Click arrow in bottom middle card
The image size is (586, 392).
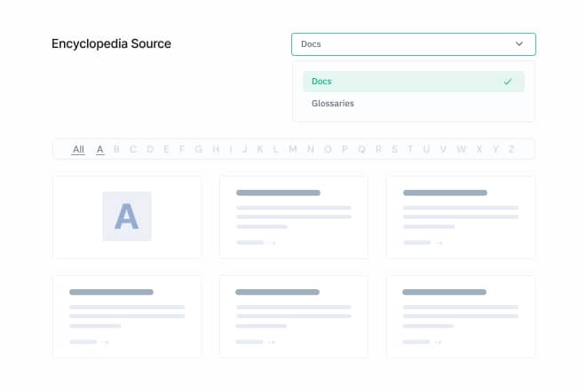pyautogui.click(x=272, y=341)
